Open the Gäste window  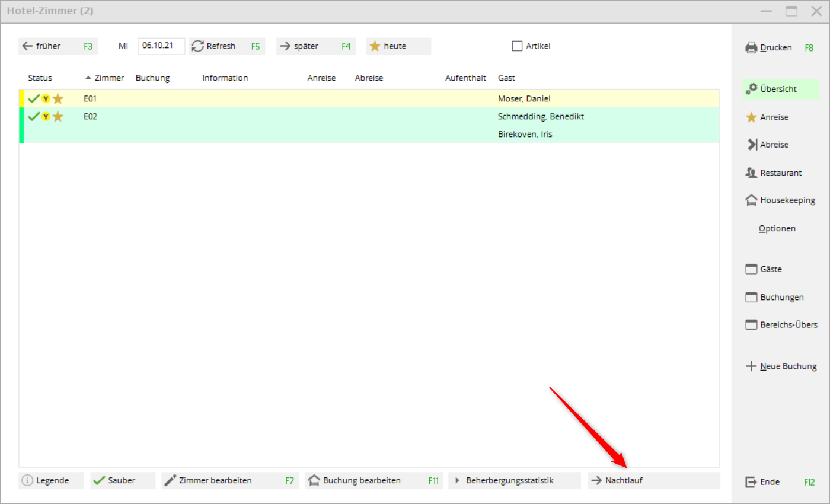771,269
